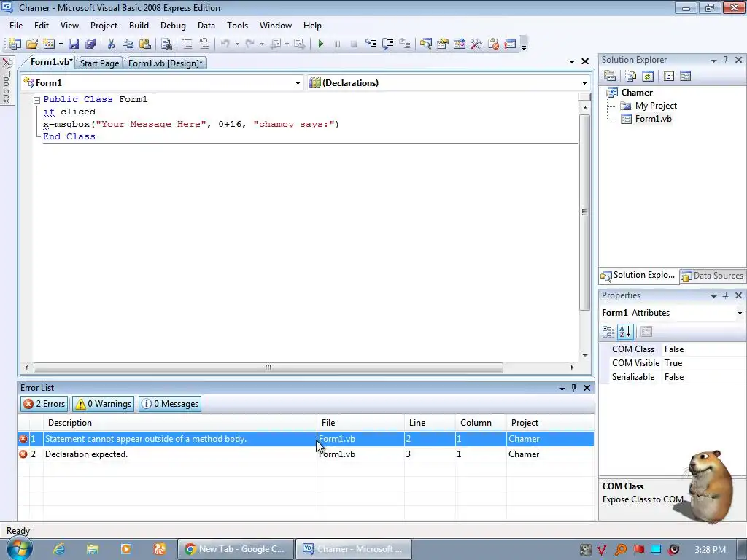Screen dimensions: 747x560
Task: Comment out the selected lines icon
Action: [187, 44]
